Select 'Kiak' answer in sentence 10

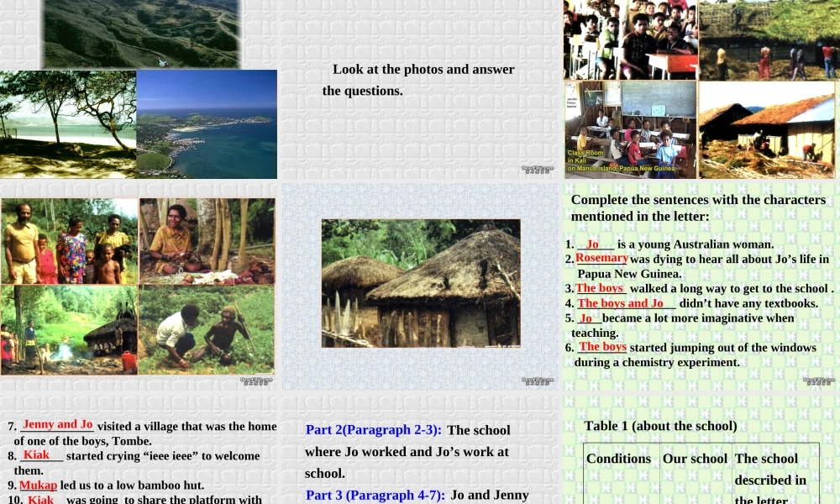tap(40, 499)
